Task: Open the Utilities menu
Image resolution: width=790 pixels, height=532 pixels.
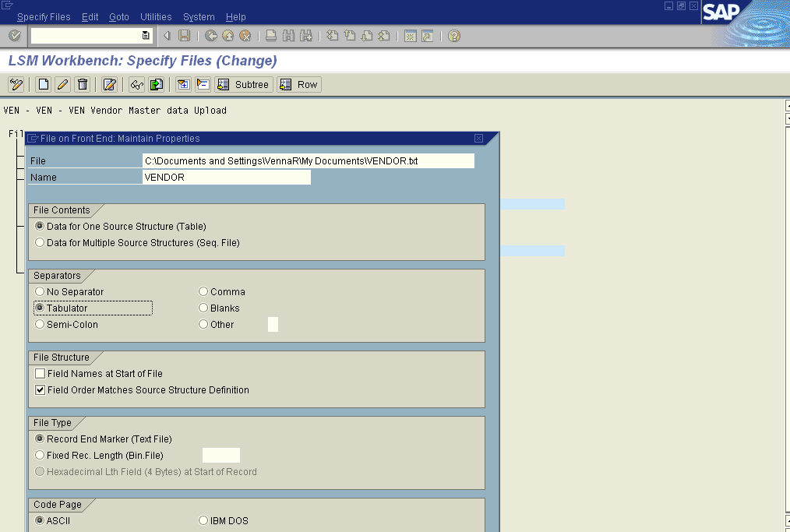Action: [x=156, y=16]
